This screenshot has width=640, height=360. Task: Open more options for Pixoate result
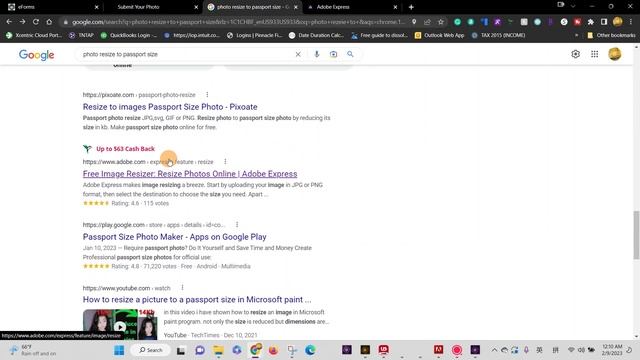point(207,95)
